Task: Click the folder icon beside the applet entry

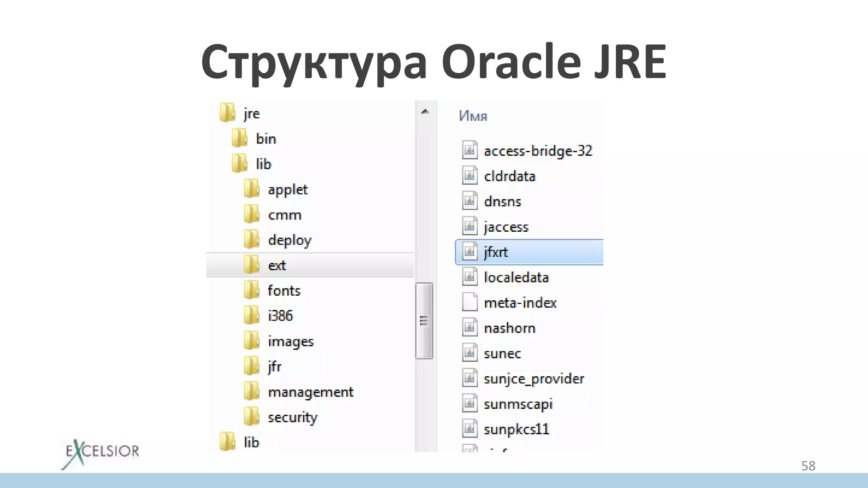Action: click(x=252, y=189)
